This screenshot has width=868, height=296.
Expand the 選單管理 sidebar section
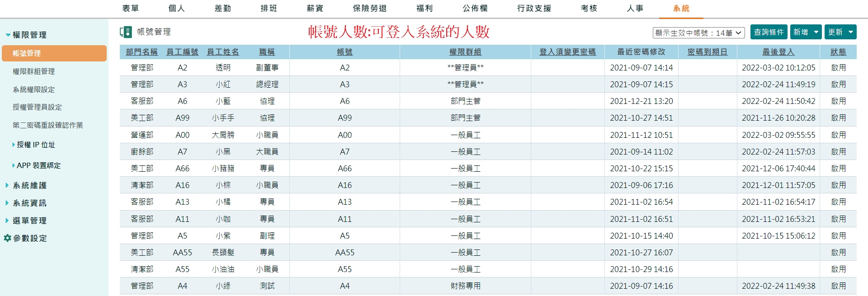point(7,221)
